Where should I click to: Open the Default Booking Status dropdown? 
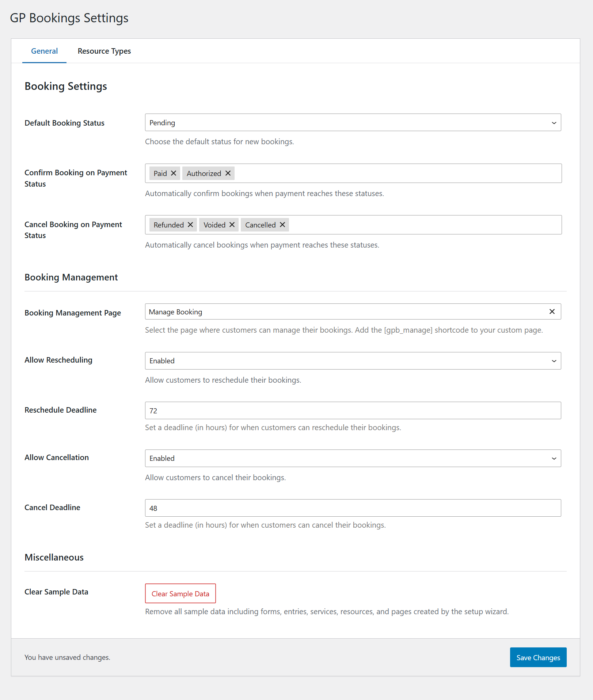pyautogui.click(x=353, y=123)
